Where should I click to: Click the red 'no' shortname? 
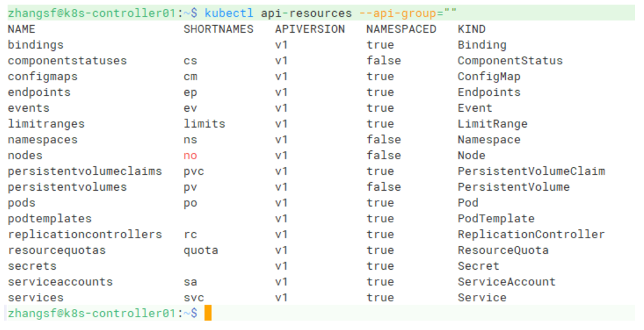[190, 156]
